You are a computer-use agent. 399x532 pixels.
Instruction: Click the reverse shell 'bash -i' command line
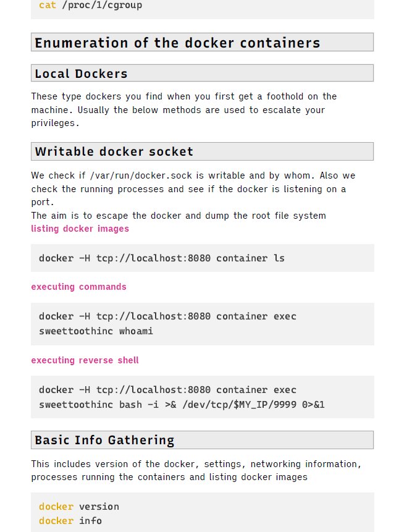pyautogui.click(x=182, y=405)
